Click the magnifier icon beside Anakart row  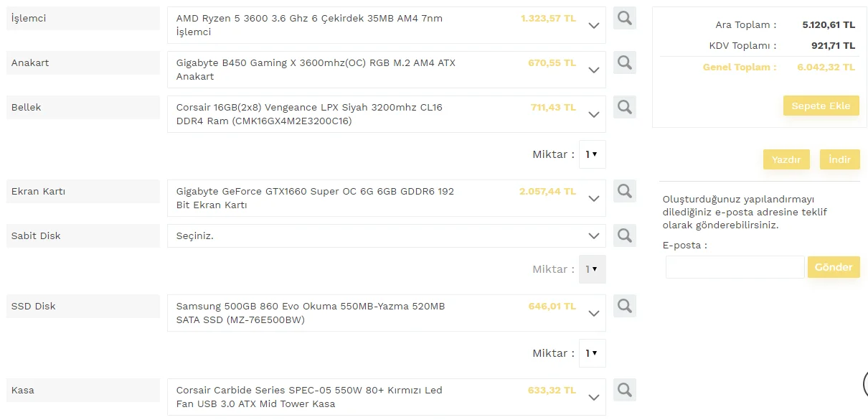[x=624, y=62]
